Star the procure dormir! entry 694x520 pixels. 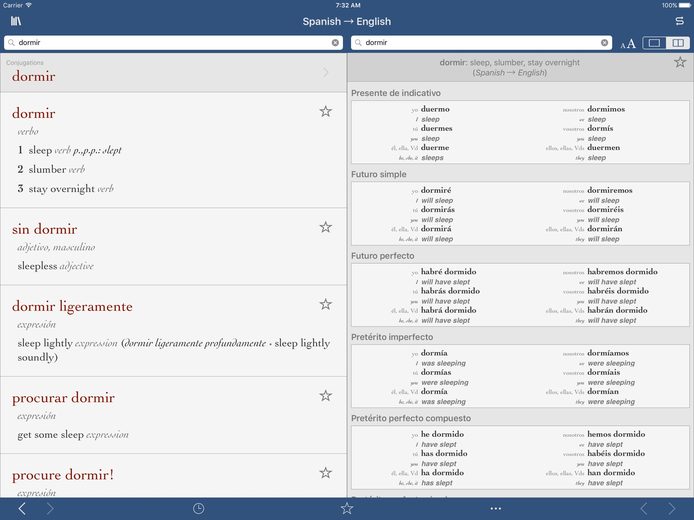[x=325, y=473]
